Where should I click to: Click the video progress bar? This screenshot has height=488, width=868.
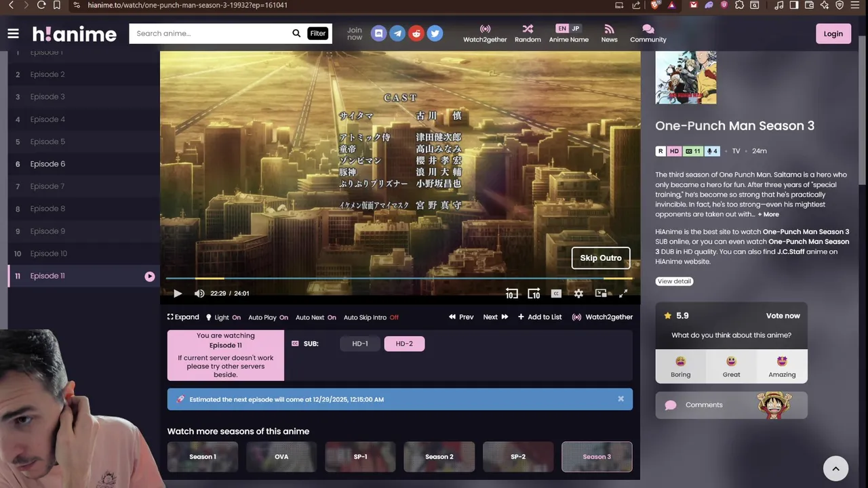(x=399, y=278)
